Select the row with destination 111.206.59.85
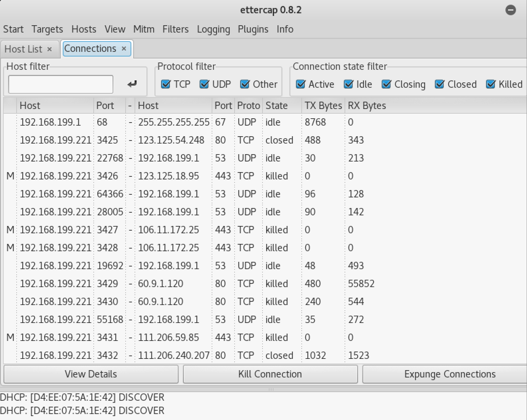This screenshot has height=420, width=527. pyautogui.click(x=265, y=338)
